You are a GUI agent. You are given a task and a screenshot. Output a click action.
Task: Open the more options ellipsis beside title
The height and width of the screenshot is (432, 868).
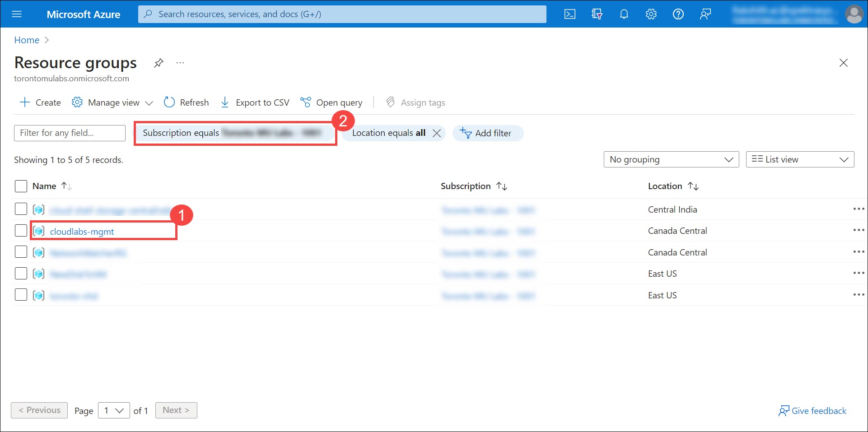(x=180, y=63)
